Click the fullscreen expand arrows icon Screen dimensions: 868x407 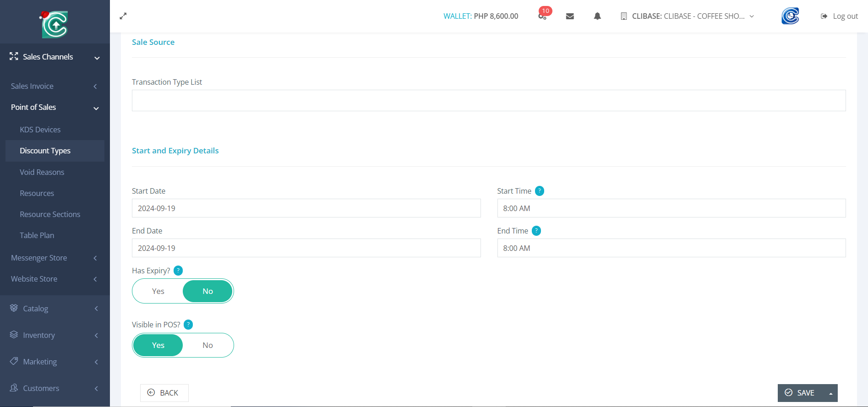(x=123, y=16)
